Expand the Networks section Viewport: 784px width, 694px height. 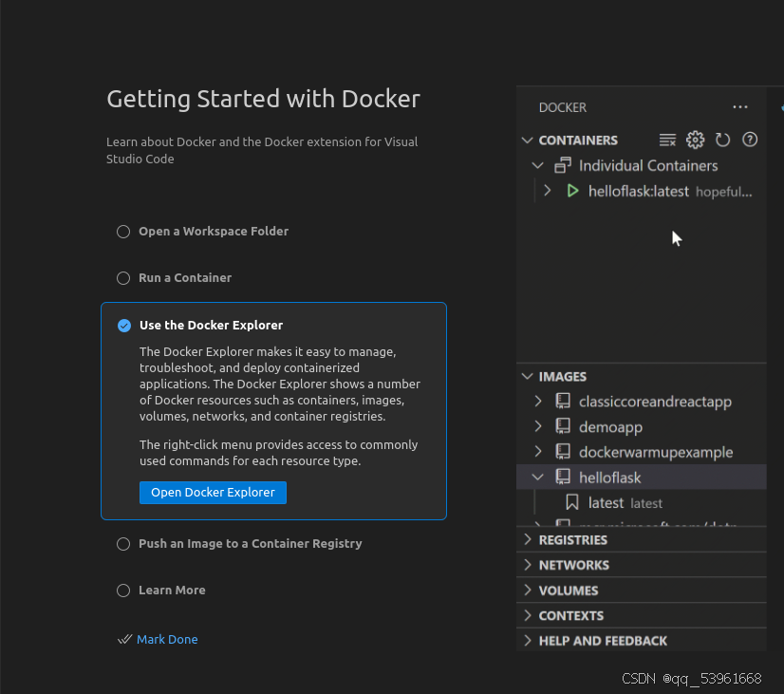[x=573, y=565]
